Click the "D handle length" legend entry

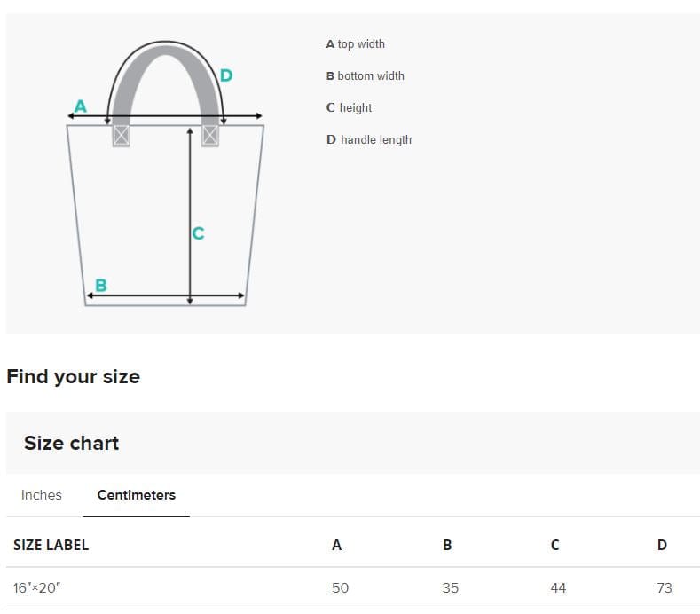[x=368, y=139]
